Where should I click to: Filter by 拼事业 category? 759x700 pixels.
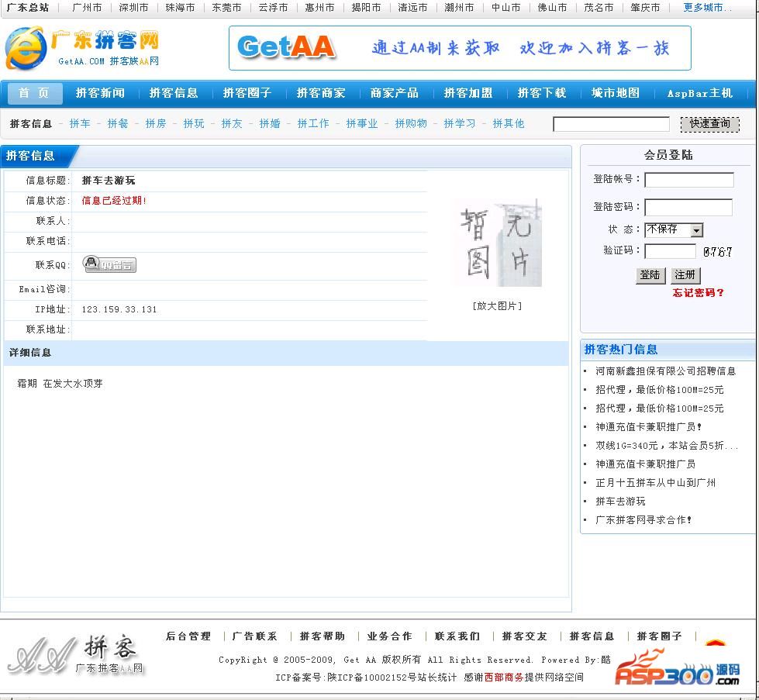coord(362,123)
